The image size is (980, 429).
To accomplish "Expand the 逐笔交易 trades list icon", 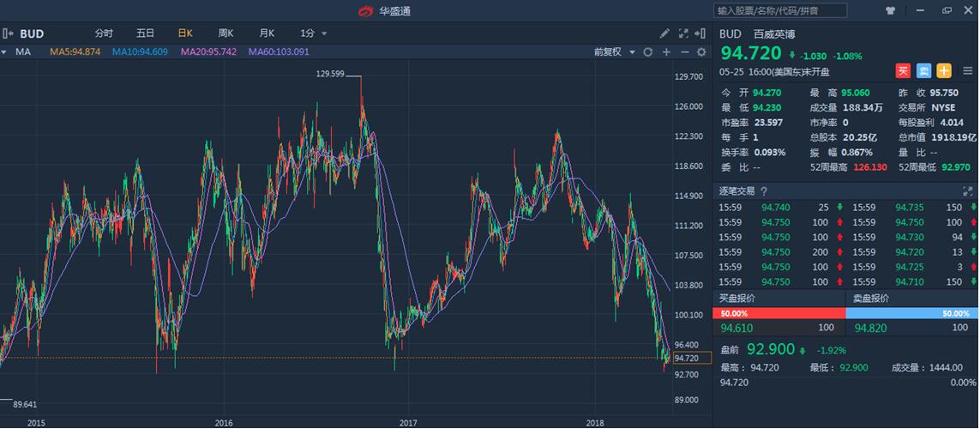I will [968, 191].
